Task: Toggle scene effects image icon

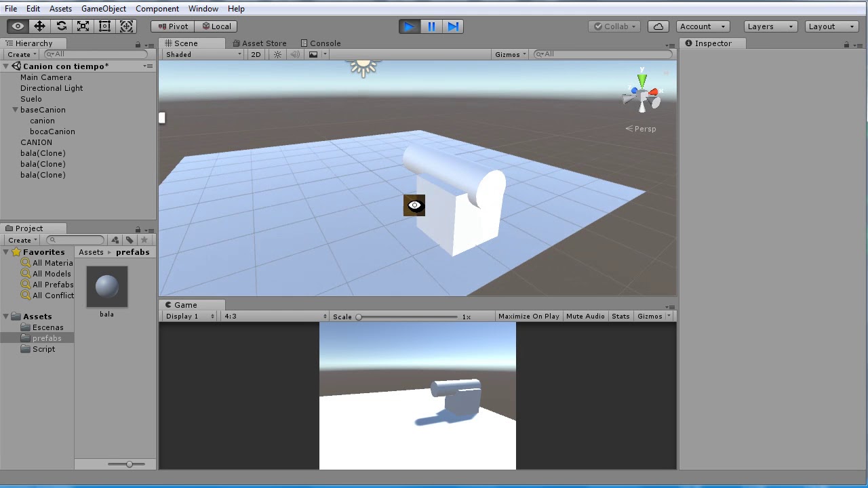Action: tap(313, 54)
